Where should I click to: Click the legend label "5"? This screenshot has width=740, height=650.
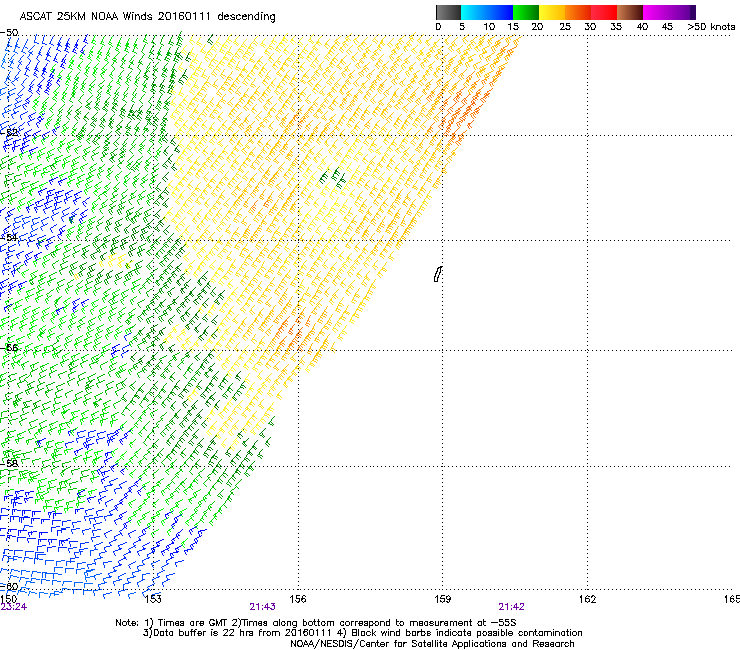pos(462,27)
